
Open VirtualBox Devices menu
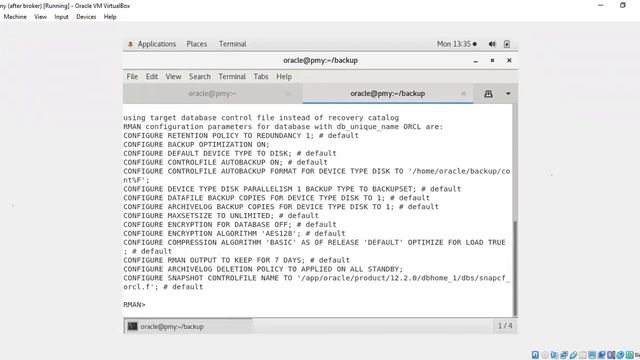coord(86,17)
